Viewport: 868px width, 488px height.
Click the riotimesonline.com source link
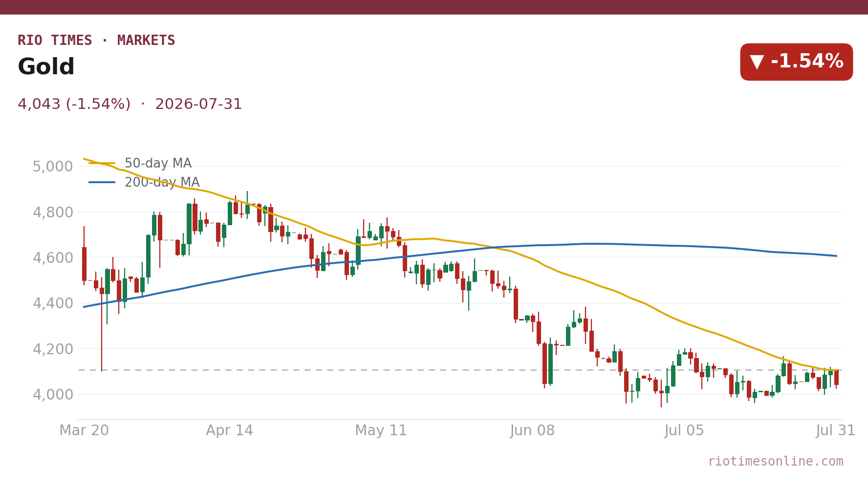(776, 462)
